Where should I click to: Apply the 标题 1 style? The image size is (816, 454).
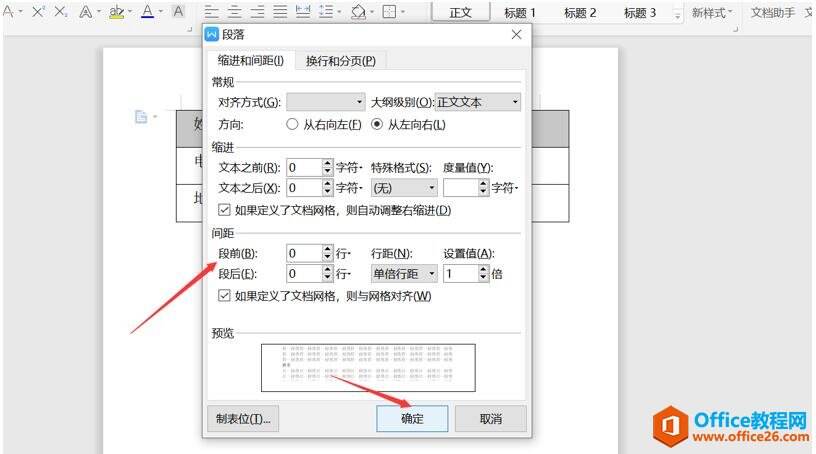[520, 12]
